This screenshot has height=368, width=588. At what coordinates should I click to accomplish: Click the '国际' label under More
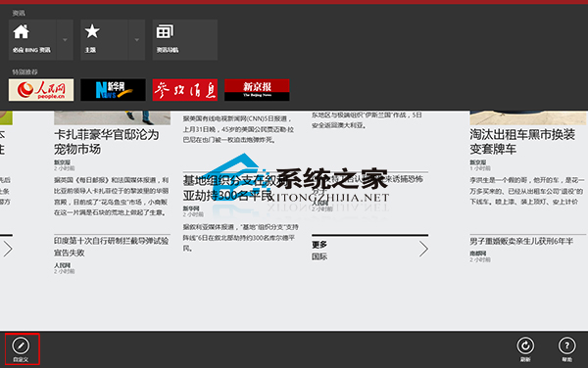pyautogui.click(x=319, y=256)
